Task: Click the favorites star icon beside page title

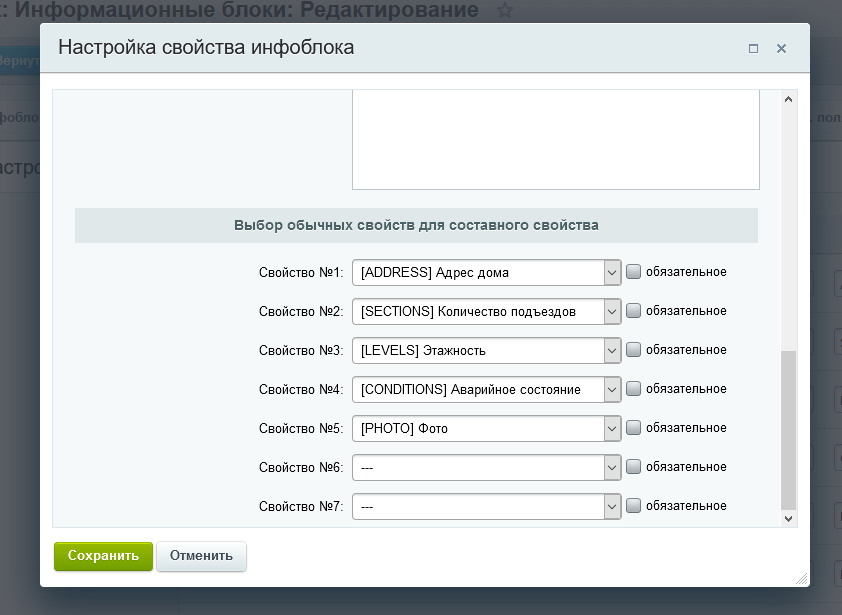Action: click(x=505, y=12)
